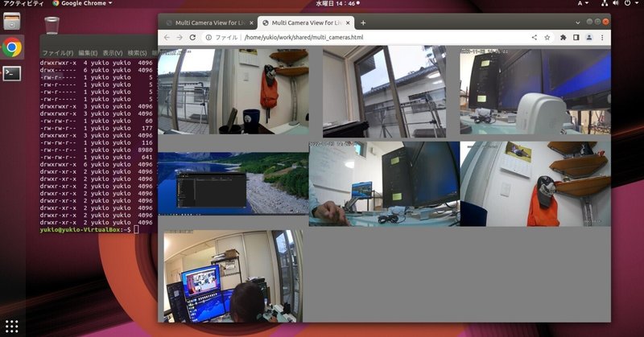
Task: Open terminal 検索(S) menu
Action: pos(137,53)
